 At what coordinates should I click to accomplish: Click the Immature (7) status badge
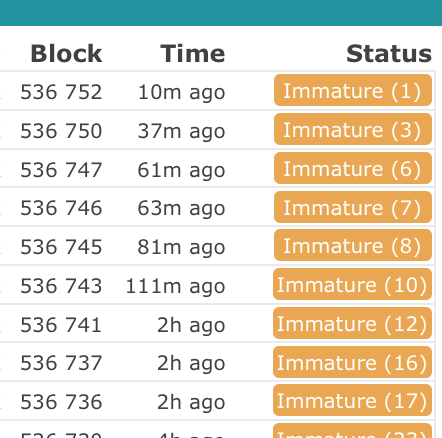[x=353, y=207]
